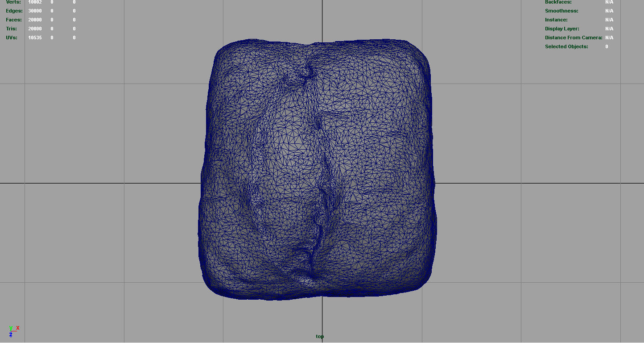
Task: Click the 0 value beside Selected Objects
Action: pyautogui.click(x=607, y=46)
